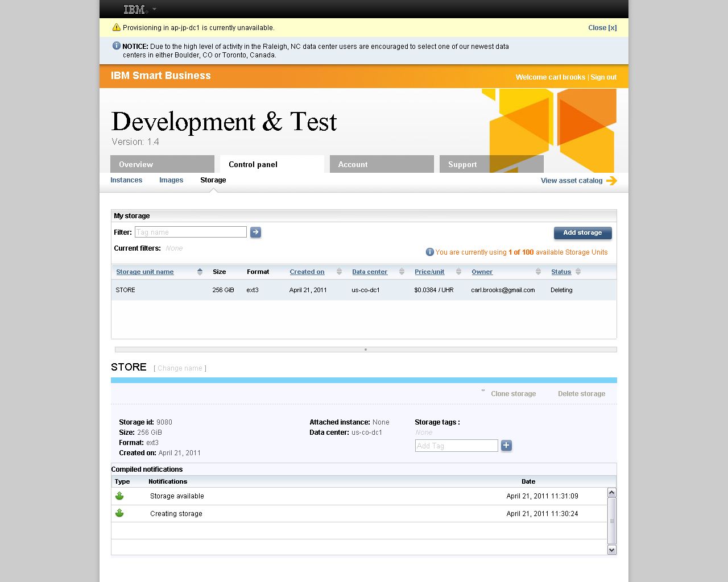Viewport: 728px width, 582px height.
Task: Open the Support tab
Action: 491,164
